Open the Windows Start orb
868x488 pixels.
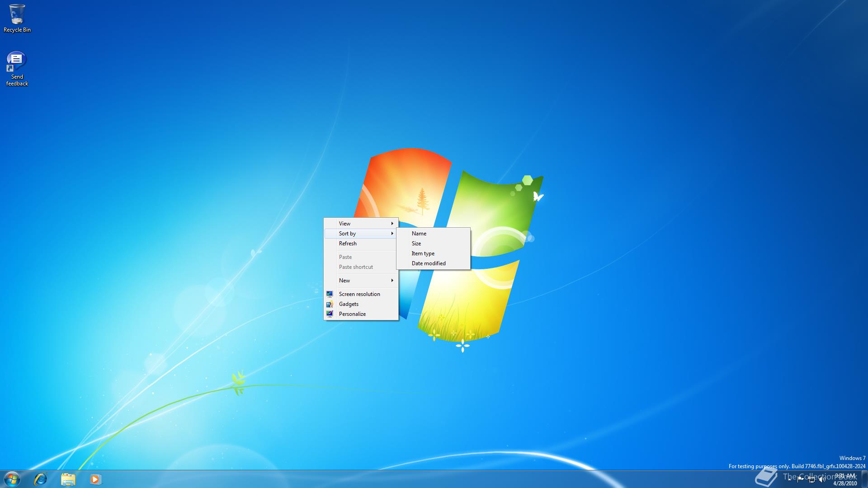[x=12, y=479]
